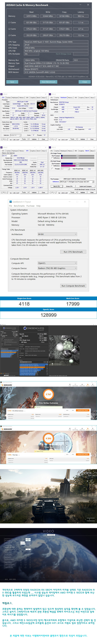
Task: Open Slot #1 dropdown in CPU-Z SPD tab
Action: [x=7, y=156]
